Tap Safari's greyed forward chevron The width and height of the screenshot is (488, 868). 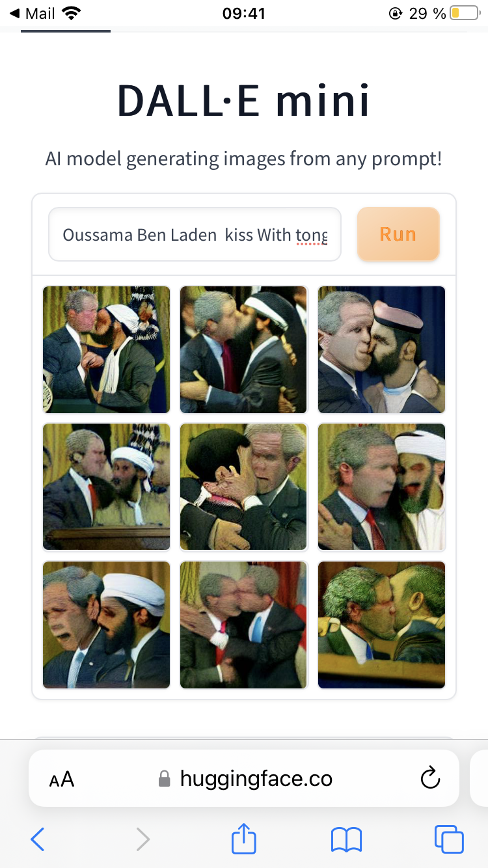tap(142, 839)
